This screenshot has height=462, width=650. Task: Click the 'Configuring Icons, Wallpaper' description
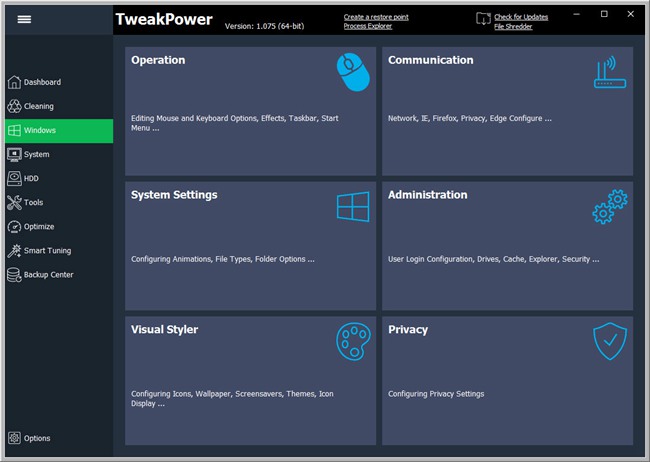(x=232, y=399)
